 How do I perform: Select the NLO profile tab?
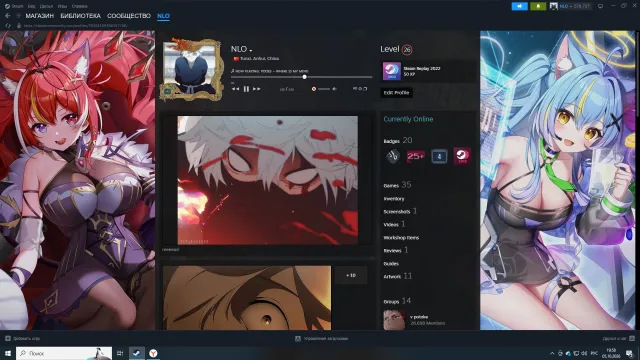click(x=163, y=16)
